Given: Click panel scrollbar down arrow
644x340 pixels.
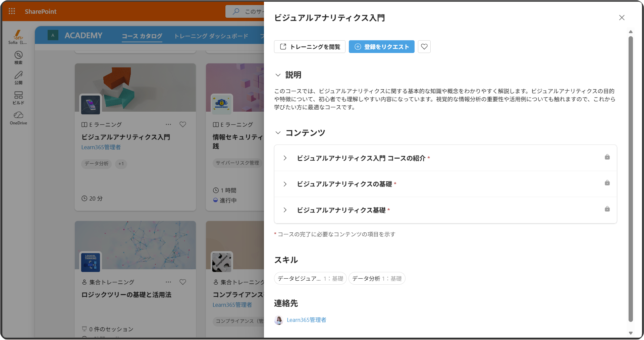Looking at the screenshot, I should pos(631,333).
